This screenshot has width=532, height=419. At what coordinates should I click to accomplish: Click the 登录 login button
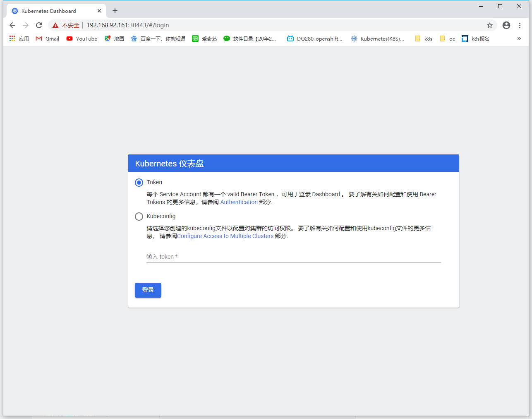(148, 290)
